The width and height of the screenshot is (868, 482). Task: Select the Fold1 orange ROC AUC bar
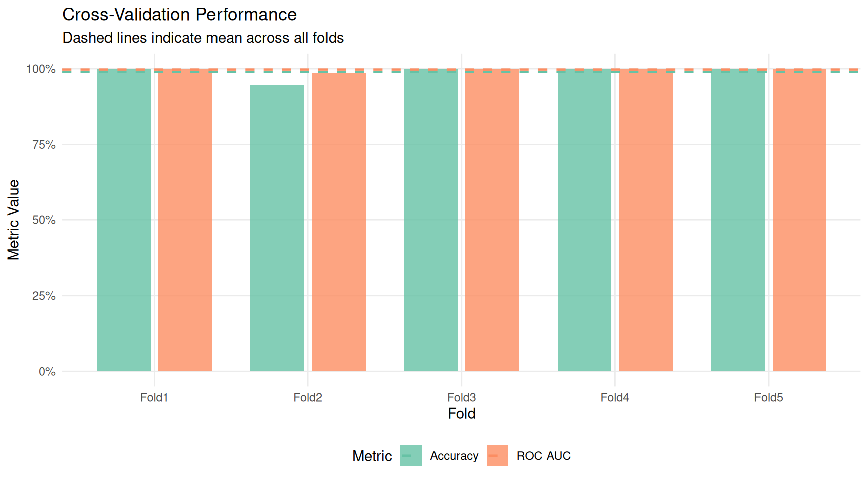point(185,221)
